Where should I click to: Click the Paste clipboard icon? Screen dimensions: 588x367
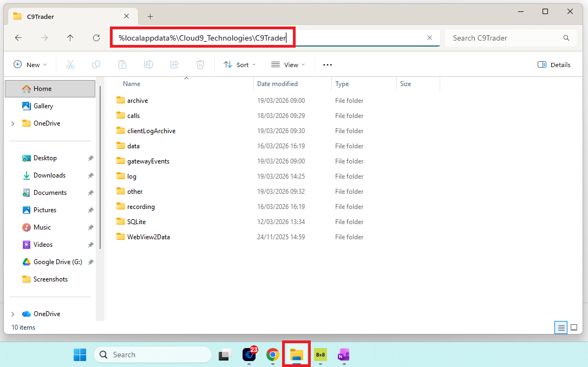pyautogui.click(x=122, y=64)
